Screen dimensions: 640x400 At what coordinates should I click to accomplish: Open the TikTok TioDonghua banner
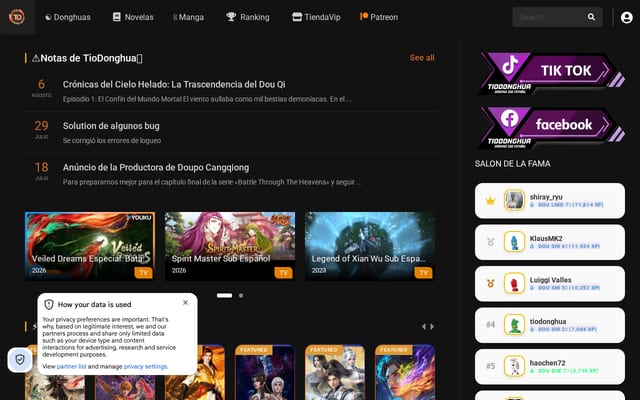(x=550, y=73)
